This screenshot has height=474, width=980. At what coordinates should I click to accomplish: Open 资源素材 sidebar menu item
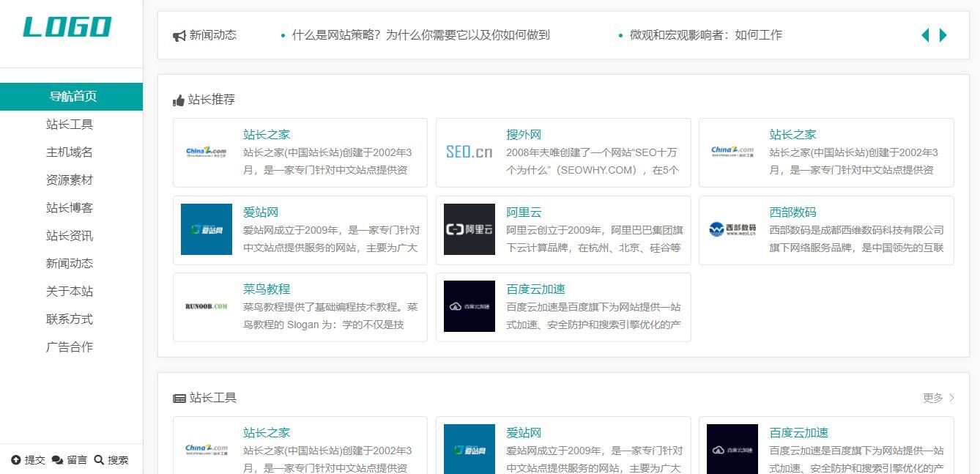71,180
